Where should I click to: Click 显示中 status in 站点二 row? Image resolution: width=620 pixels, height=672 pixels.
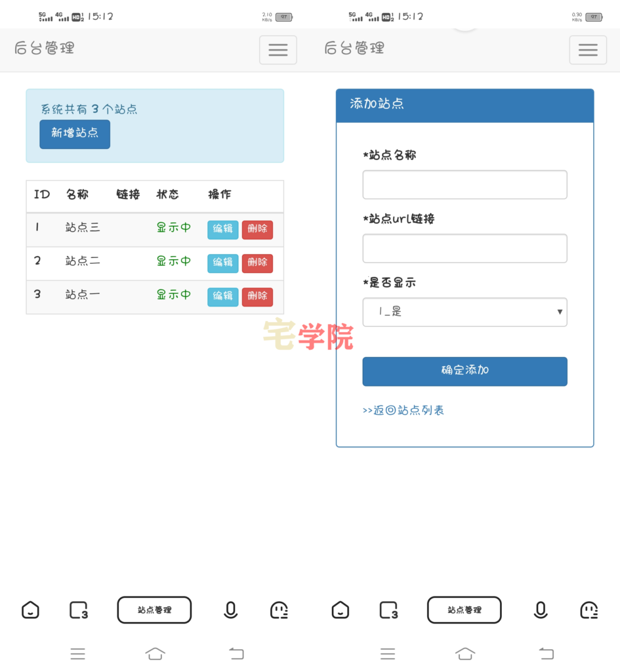[173, 261]
